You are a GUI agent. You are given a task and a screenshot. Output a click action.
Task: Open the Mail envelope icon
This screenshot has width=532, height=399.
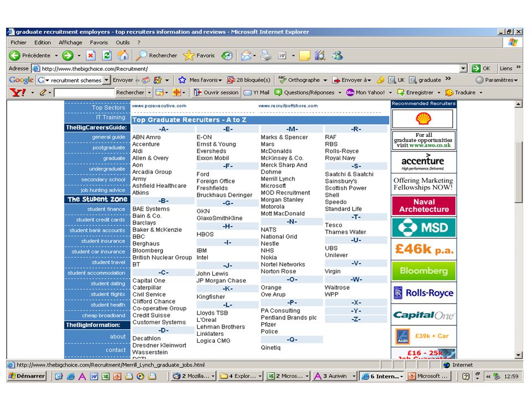click(245, 55)
